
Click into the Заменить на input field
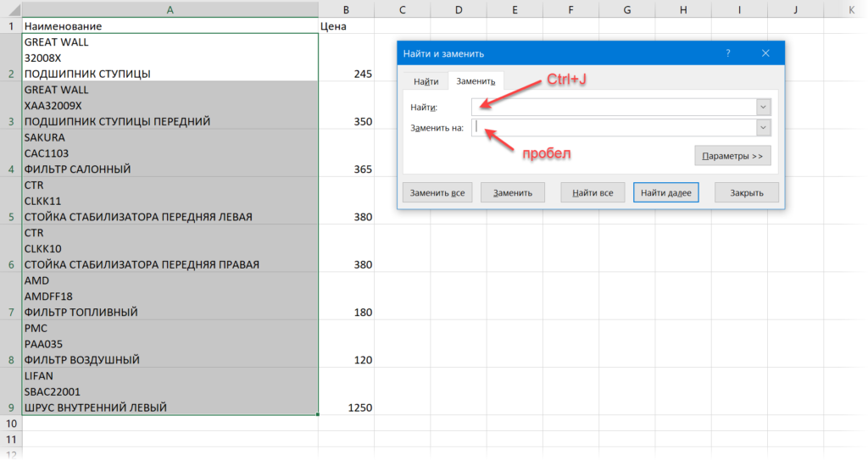click(614, 127)
